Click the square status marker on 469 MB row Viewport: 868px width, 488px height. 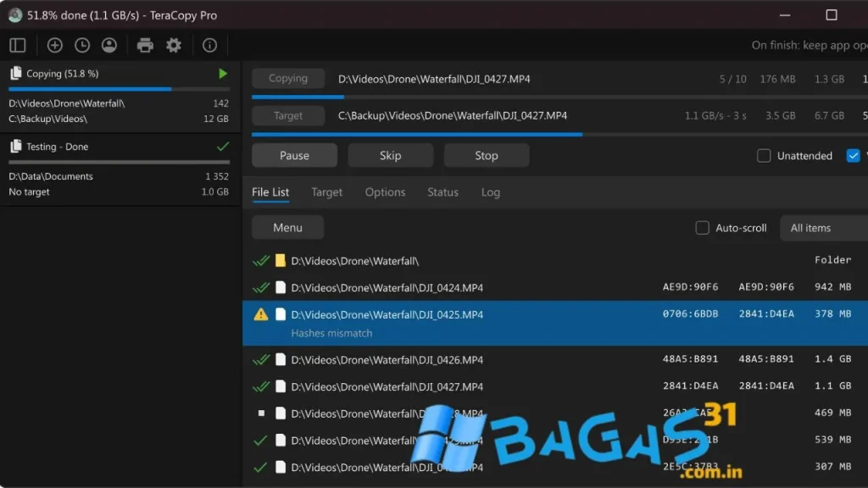[261, 413]
